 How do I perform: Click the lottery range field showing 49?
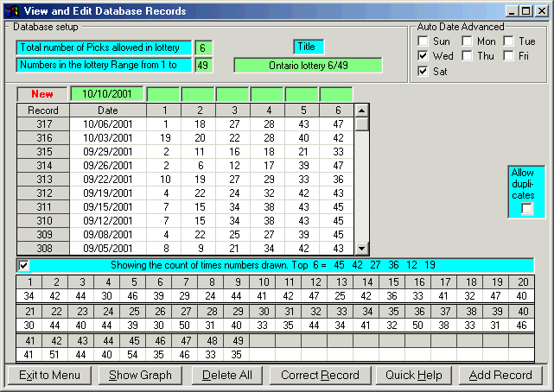point(203,65)
